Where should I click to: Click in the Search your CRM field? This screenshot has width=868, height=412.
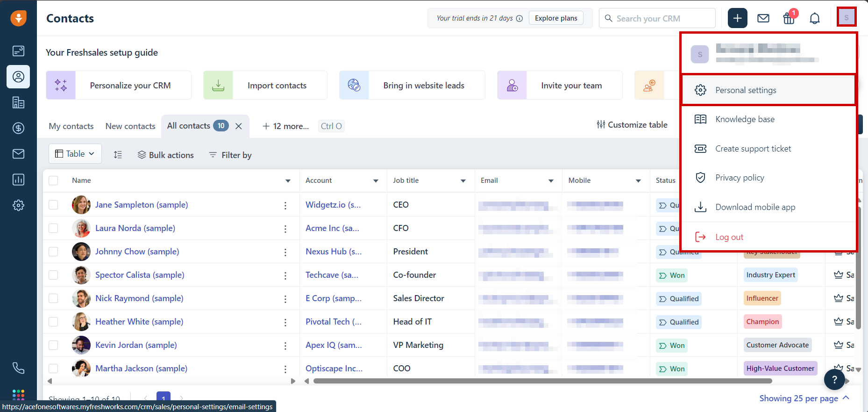(x=657, y=18)
